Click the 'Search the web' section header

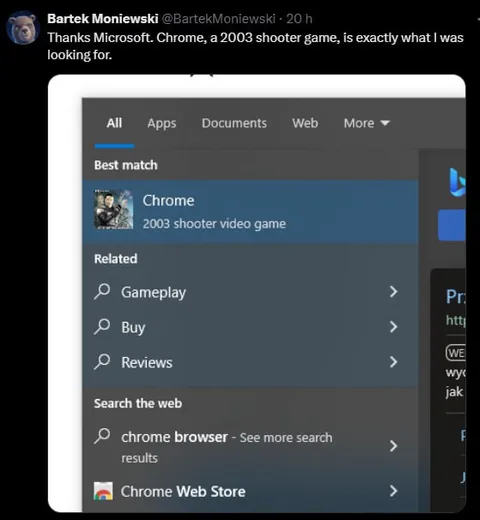pyautogui.click(x=138, y=403)
